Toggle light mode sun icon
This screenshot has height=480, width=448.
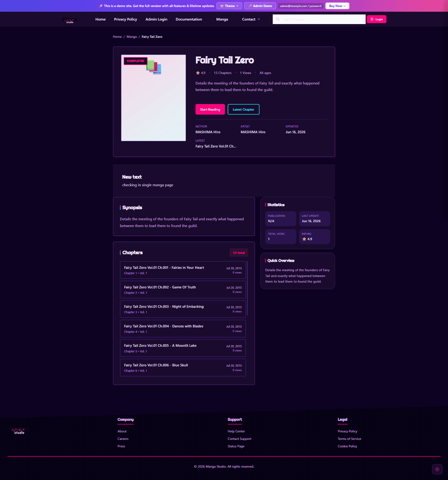tap(437, 469)
